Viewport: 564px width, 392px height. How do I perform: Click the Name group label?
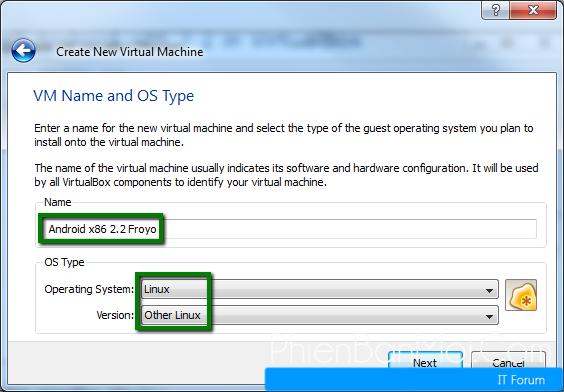tap(58, 202)
